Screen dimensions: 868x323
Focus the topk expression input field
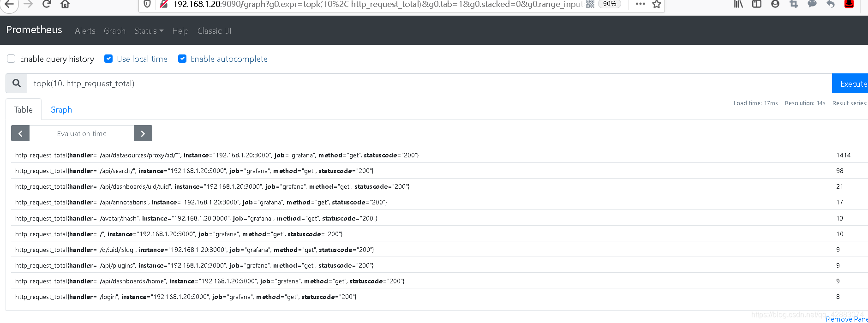pyautogui.click(x=429, y=84)
